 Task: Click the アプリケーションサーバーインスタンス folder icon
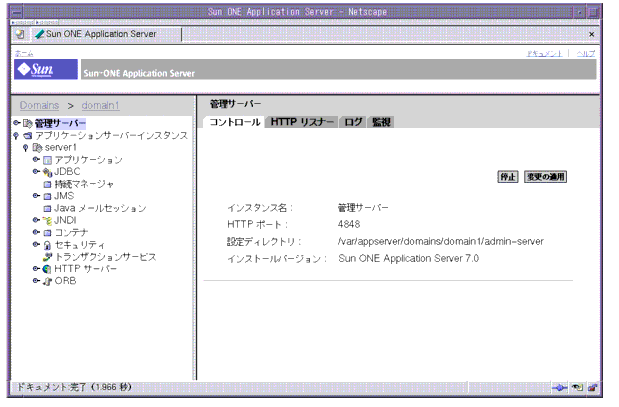click(x=27, y=136)
